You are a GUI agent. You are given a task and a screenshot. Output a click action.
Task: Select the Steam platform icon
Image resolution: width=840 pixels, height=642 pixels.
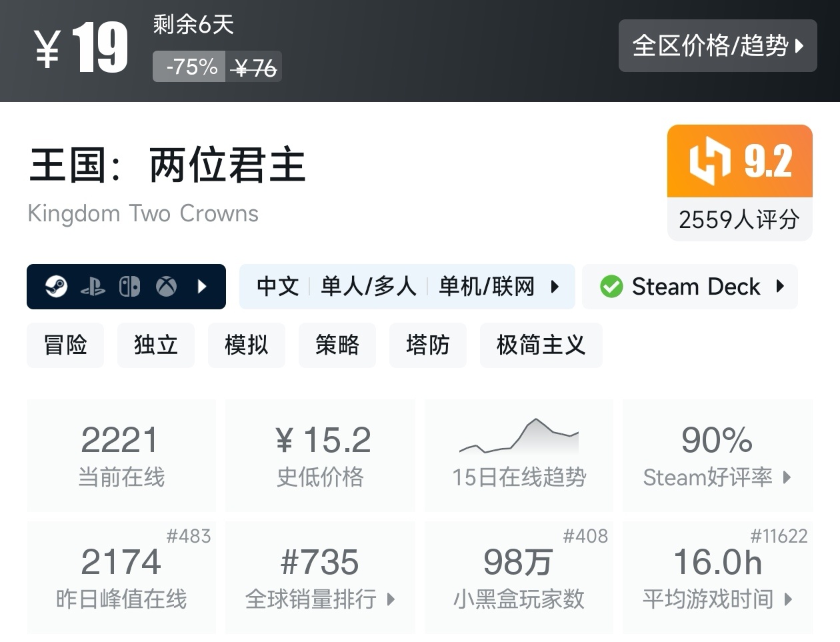point(57,286)
